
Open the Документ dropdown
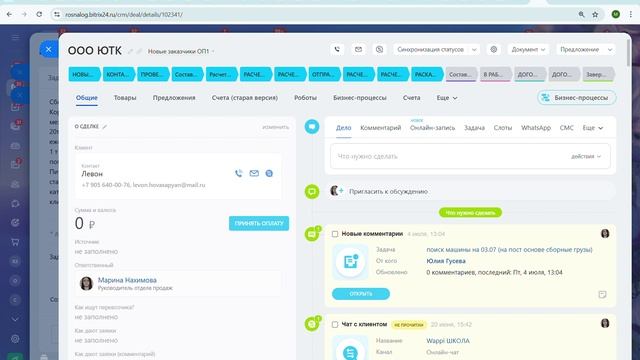(528, 49)
